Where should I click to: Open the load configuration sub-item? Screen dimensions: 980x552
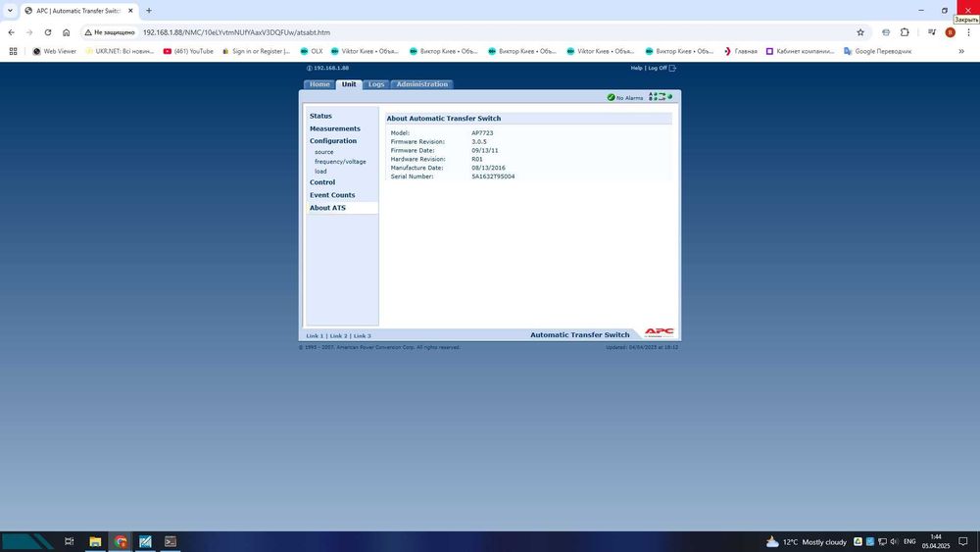point(320,172)
